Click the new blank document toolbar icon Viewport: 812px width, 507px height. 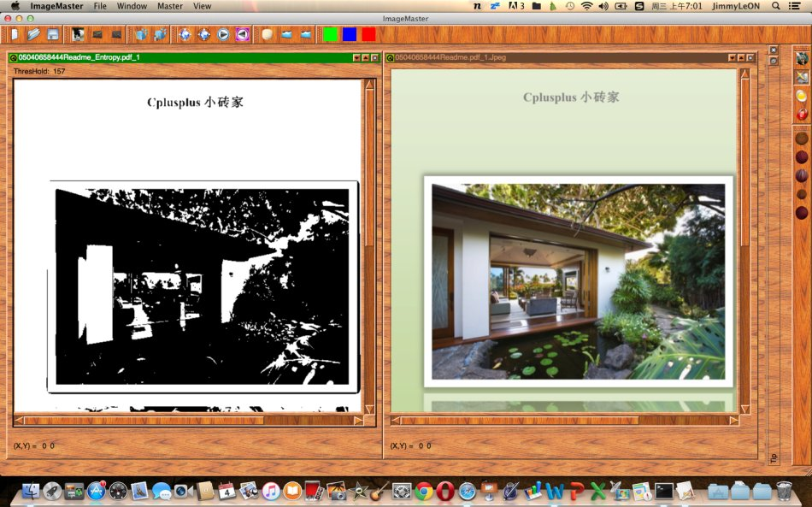[x=15, y=34]
